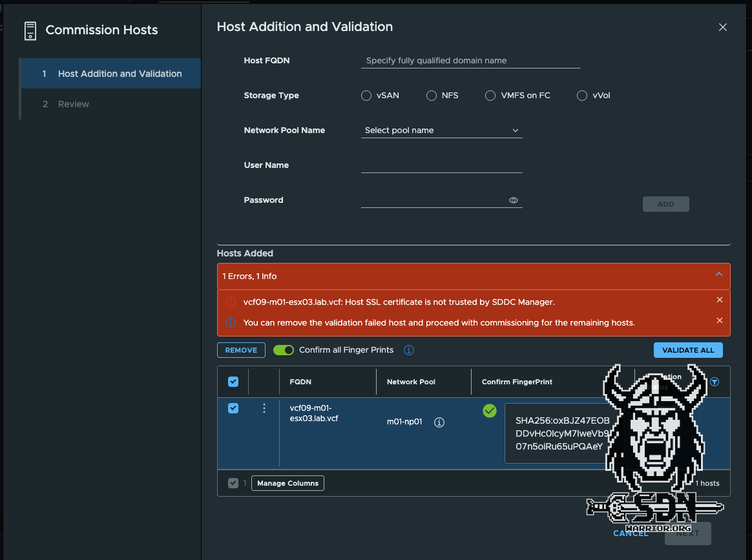Dismiss the SSL certificate error message
Image resolution: width=752 pixels, height=560 pixels.
tap(720, 300)
